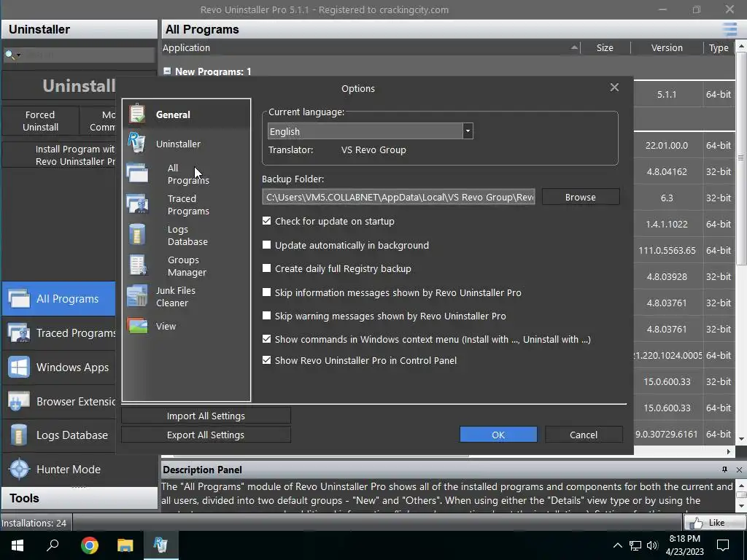Screen dimensions: 747x560
Task: Show hidden system tray icons chevron
Action: point(617,545)
